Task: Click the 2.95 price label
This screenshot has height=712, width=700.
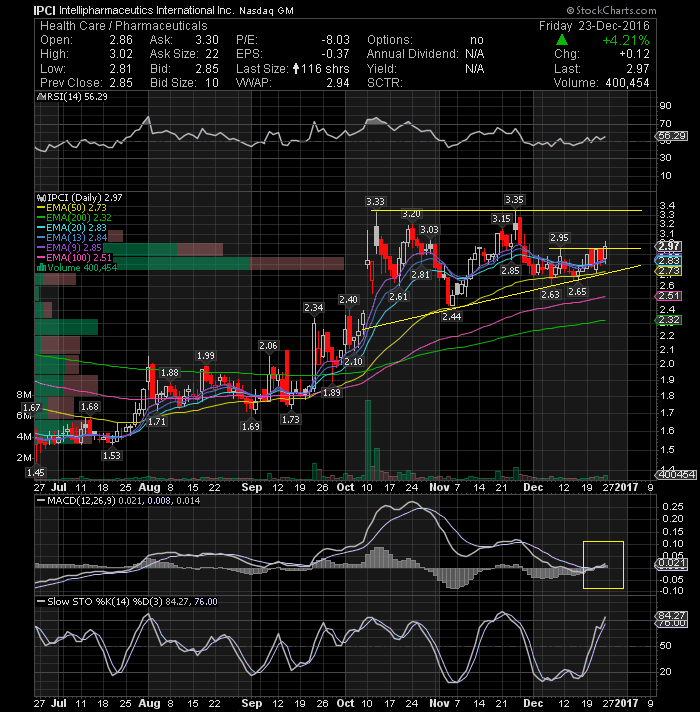Action: tap(559, 237)
